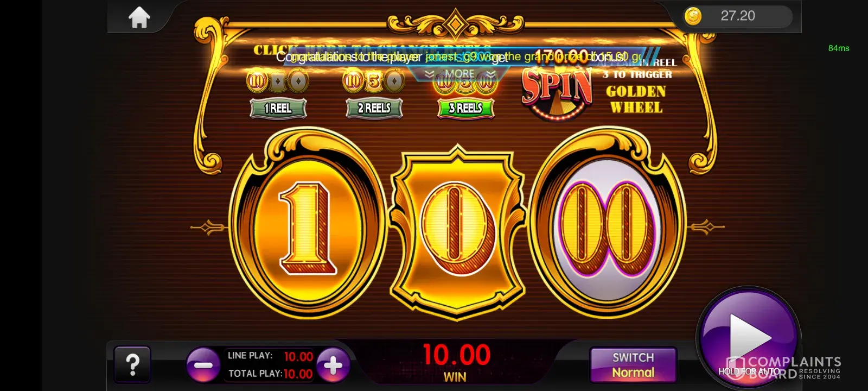The width and height of the screenshot is (868, 391).
Task: Open the question mark help button
Action: pos(132,365)
